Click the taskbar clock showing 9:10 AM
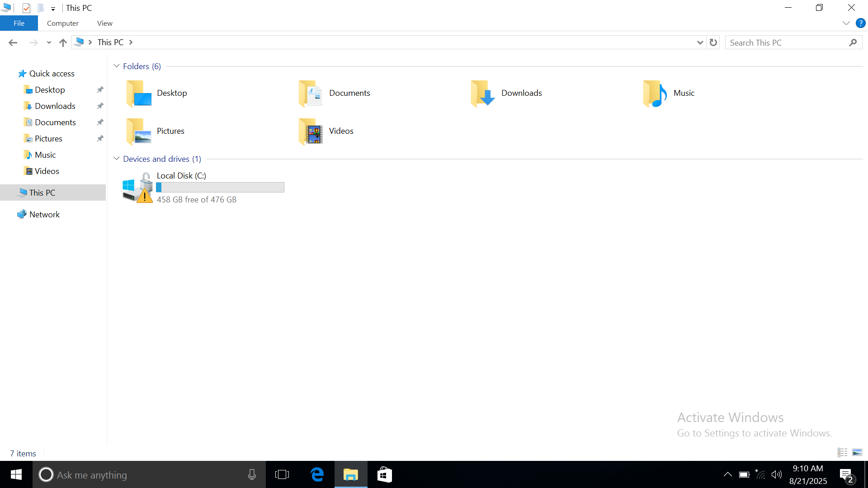Viewport: 868px width, 488px height. [808, 474]
